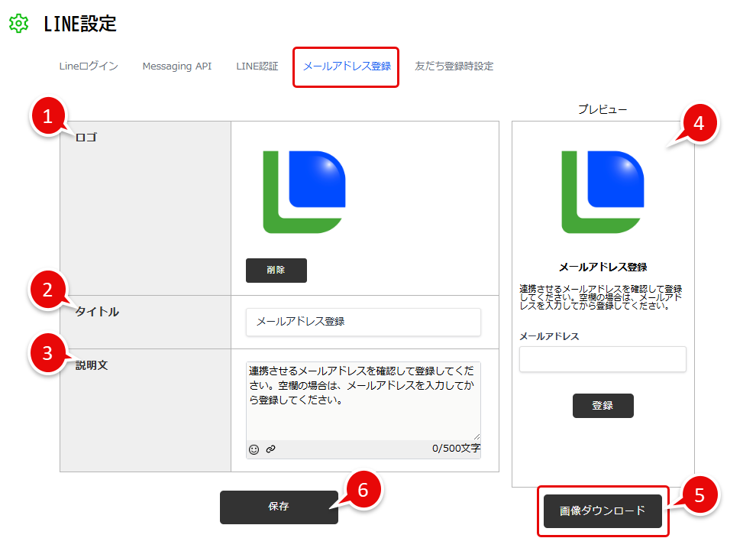Click the settings gear icon next to LINE設定
This screenshot has height=551, width=756.
coord(17,24)
